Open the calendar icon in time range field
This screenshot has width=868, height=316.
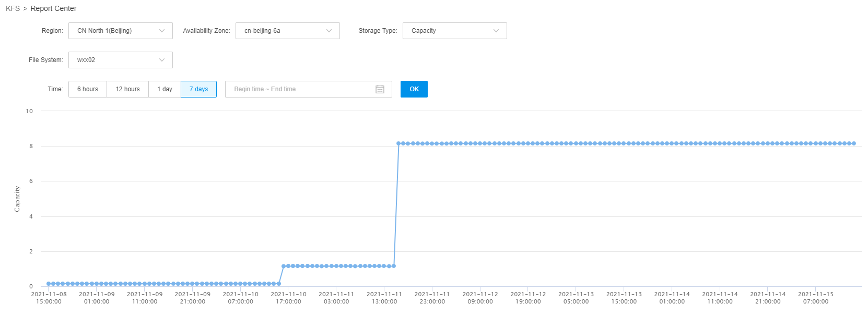coord(380,89)
